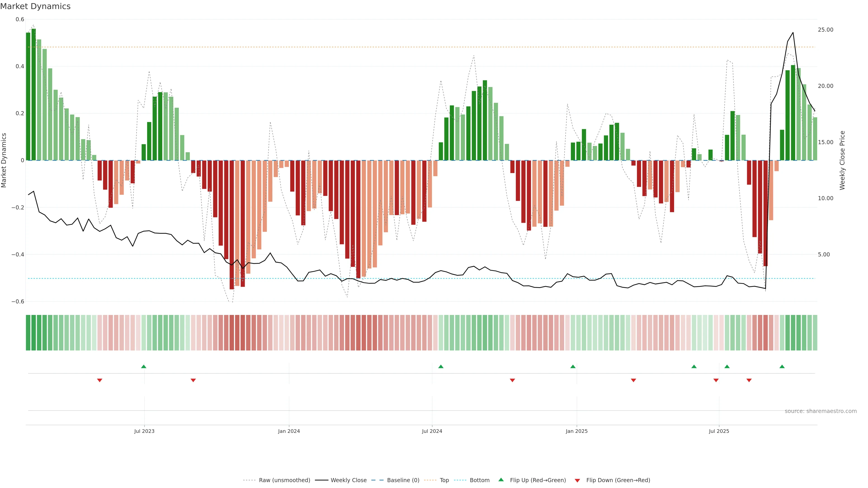Click the leftmost dark green heatmap strip cell
This screenshot has height=488, width=868.
[28, 333]
